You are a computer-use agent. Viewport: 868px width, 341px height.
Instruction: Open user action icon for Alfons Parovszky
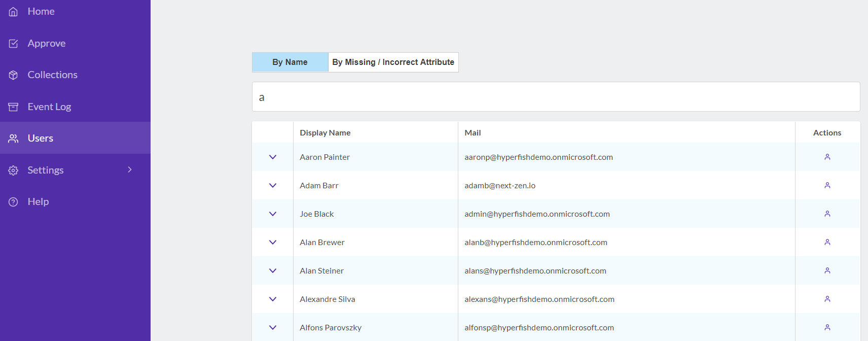point(827,327)
